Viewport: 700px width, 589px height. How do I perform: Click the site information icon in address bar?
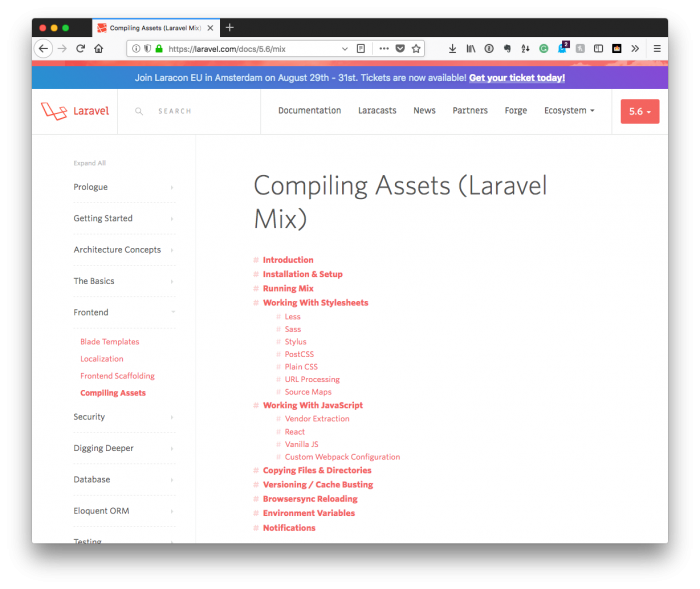click(x=136, y=49)
